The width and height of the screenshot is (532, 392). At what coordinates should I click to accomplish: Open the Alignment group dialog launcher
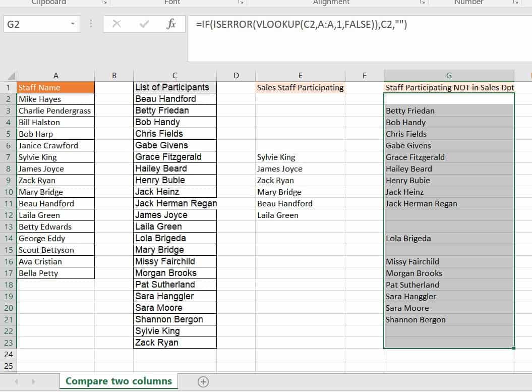coord(422,3)
